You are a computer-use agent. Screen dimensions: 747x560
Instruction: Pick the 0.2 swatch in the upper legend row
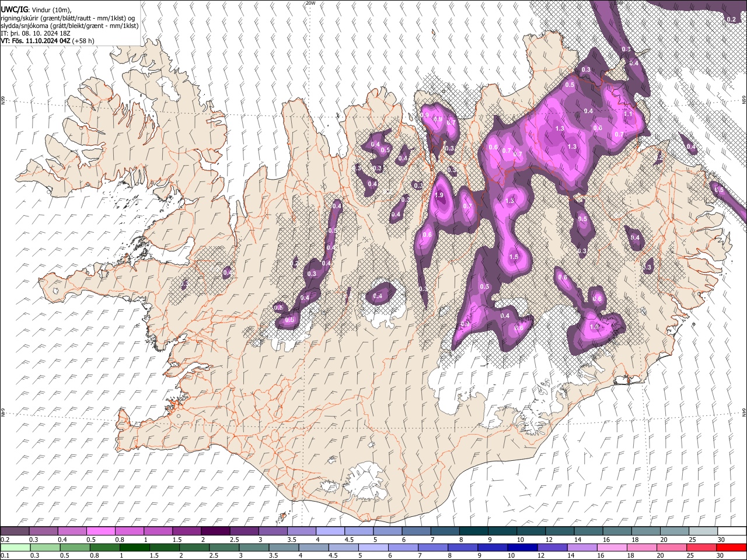coord(15,531)
